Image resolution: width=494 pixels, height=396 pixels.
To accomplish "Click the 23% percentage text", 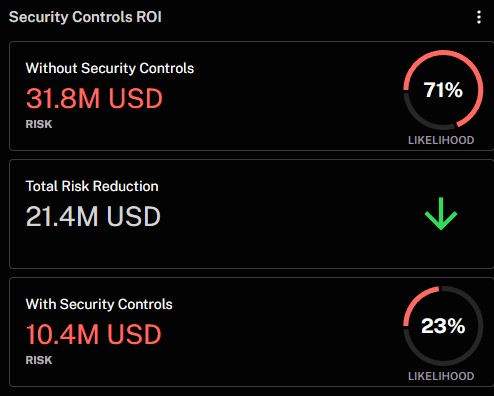I will click(443, 326).
